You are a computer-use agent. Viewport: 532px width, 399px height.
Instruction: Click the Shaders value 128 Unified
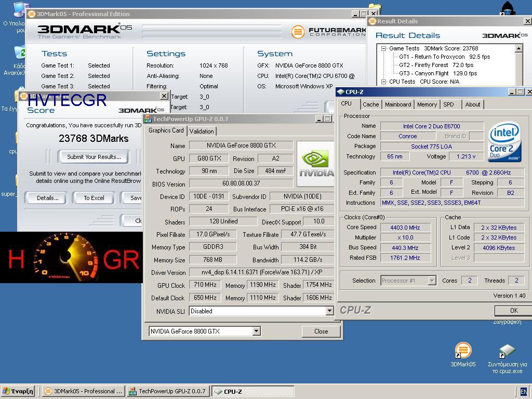223,221
